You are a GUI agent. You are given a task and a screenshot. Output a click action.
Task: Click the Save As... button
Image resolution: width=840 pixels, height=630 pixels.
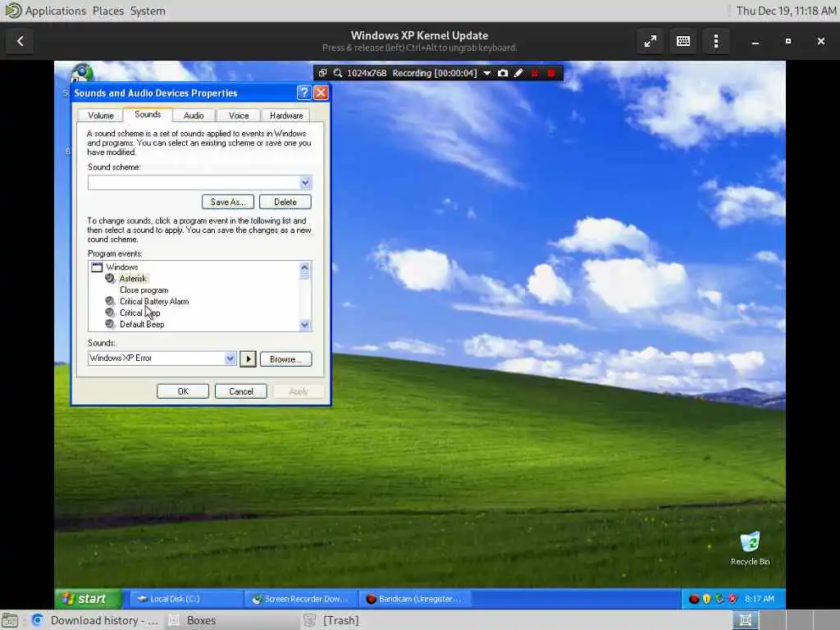click(x=228, y=202)
